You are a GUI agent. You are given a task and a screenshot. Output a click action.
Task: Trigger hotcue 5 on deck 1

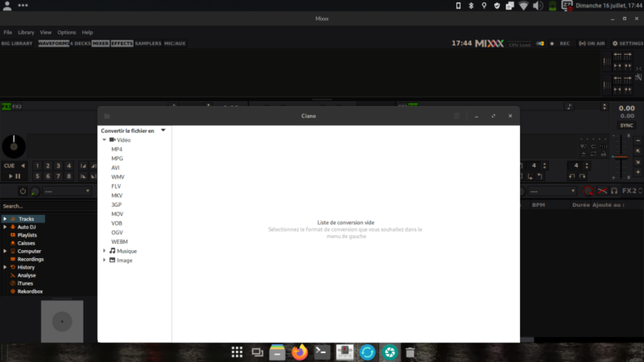click(x=37, y=176)
